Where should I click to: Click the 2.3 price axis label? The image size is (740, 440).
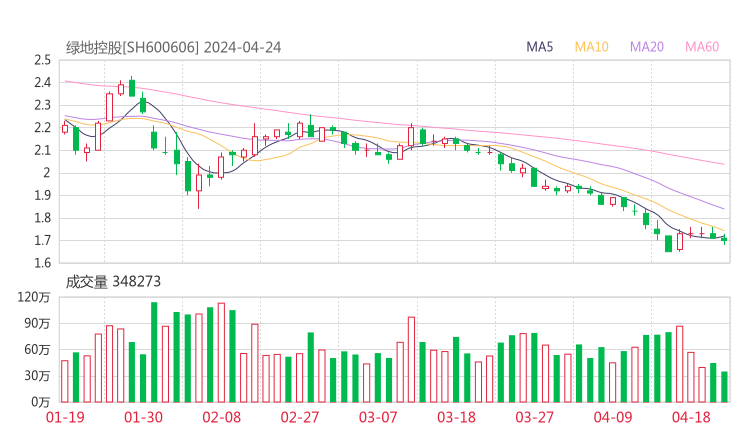tap(42, 105)
